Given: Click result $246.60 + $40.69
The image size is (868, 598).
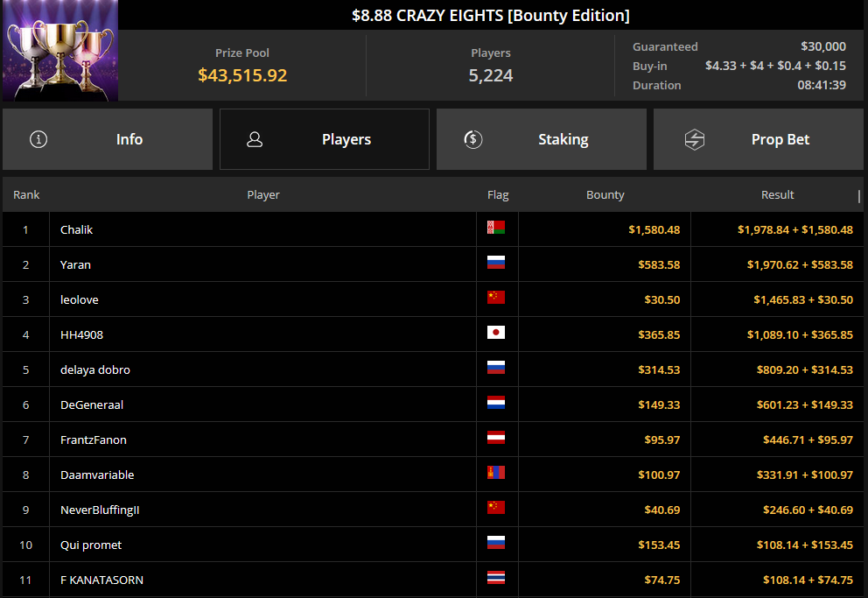Looking at the screenshot, I should point(808,510).
